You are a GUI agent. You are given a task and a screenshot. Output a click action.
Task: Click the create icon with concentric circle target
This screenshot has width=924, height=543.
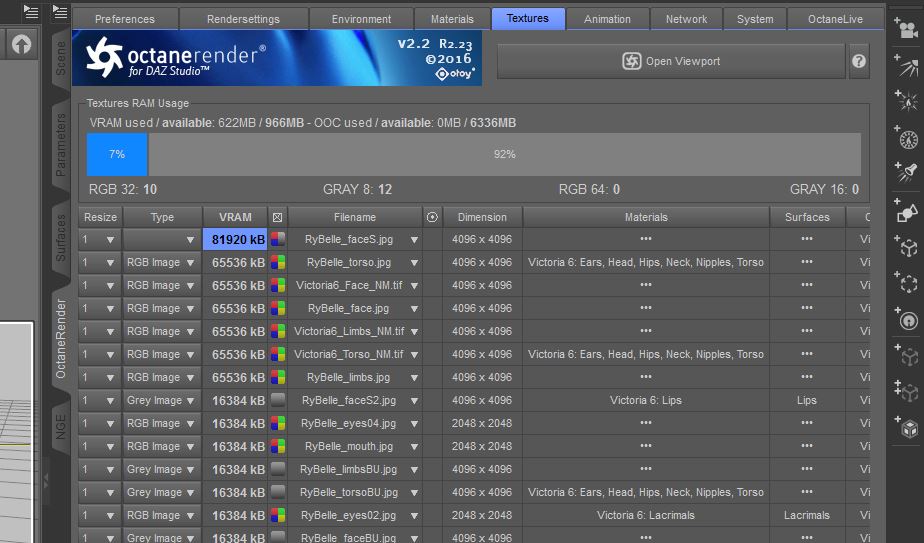tap(906, 319)
